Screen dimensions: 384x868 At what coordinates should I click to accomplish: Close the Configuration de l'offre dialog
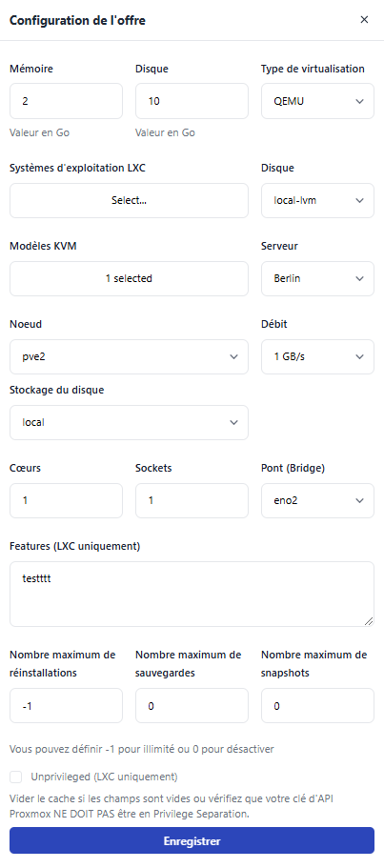point(364,20)
